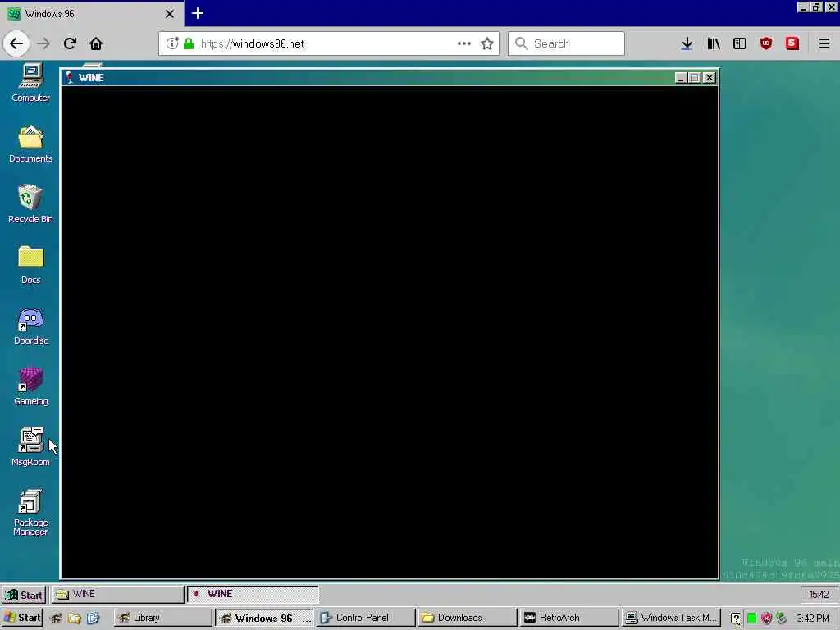The height and width of the screenshot is (630, 840).
Task: Open the Recycle Bin icon
Action: pos(30,204)
